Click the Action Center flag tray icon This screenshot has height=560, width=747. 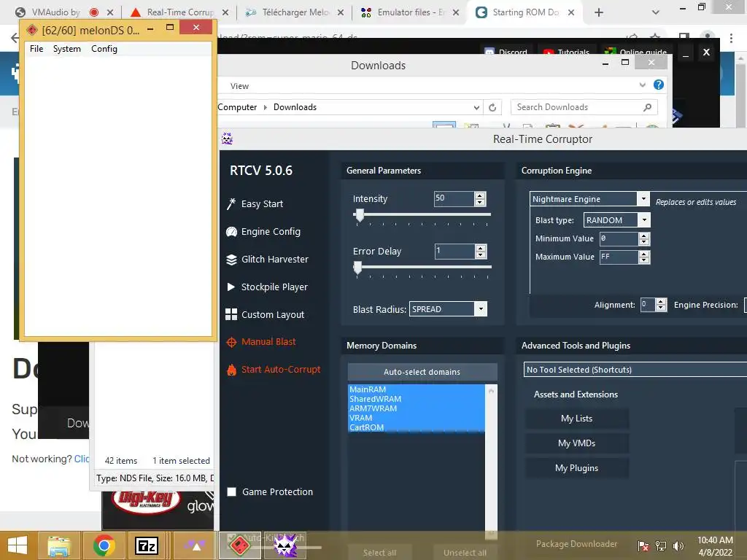click(x=643, y=545)
